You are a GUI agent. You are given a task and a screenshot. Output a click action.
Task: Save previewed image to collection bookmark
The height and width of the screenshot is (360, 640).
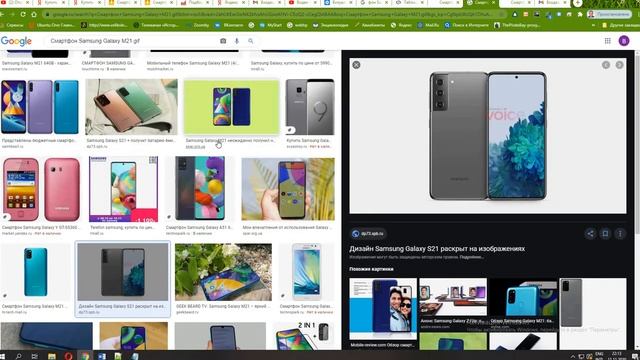tap(605, 233)
